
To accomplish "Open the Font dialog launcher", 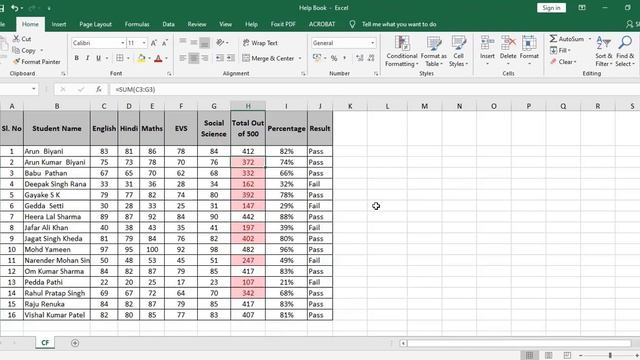I will pyautogui.click(x=169, y=74).
